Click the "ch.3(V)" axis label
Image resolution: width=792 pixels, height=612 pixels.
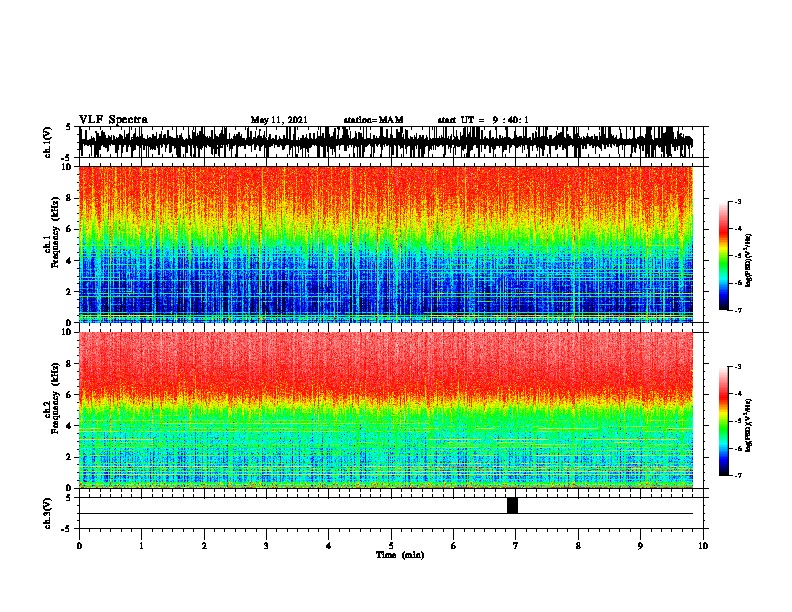48,513
